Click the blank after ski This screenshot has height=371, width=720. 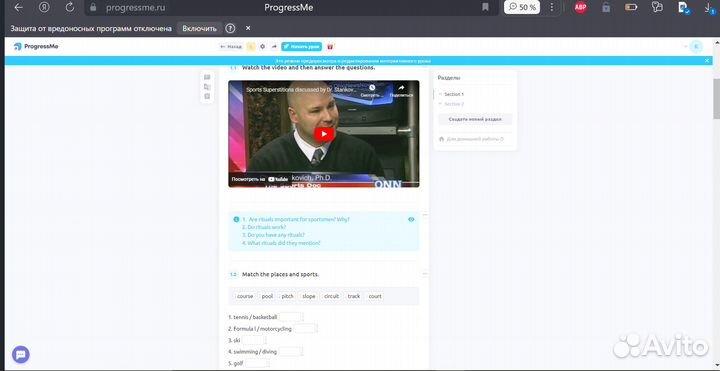point(253,340)
